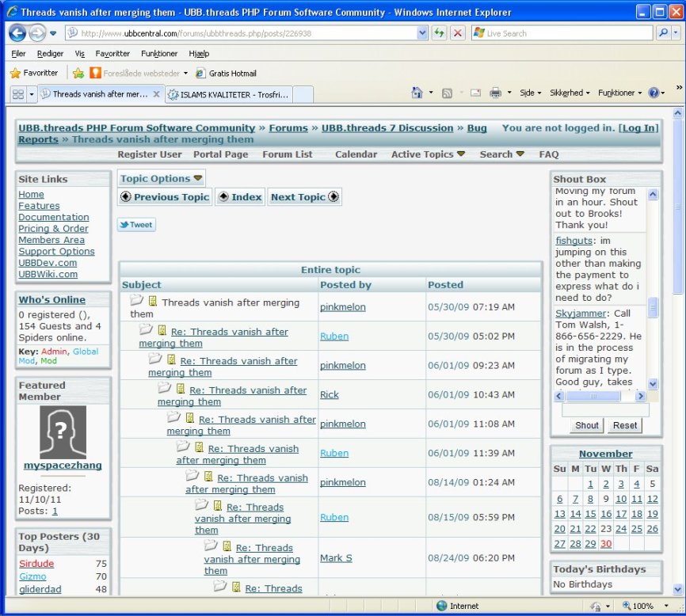The width and height of the screenshot is (686, 616).
Task: Open Zoom level dropdown at 100%
Action: coord(666,606)
